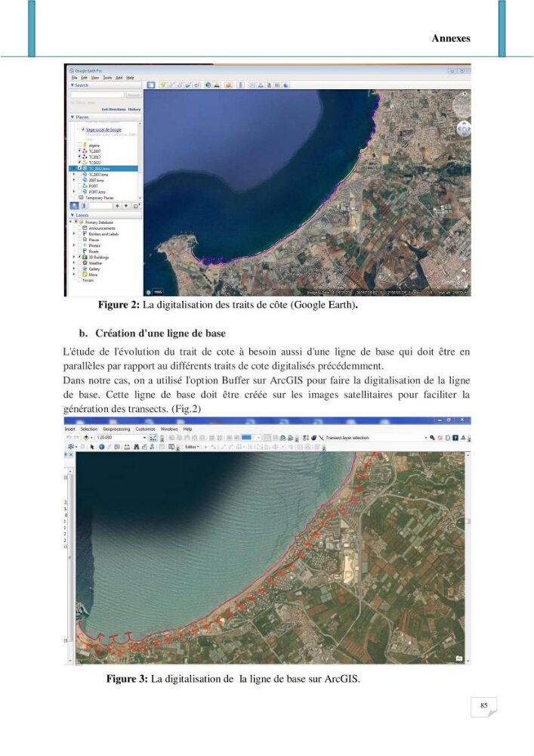Enable the PORT place checkbox
The image size is (534, 756).
coord(79,186)
